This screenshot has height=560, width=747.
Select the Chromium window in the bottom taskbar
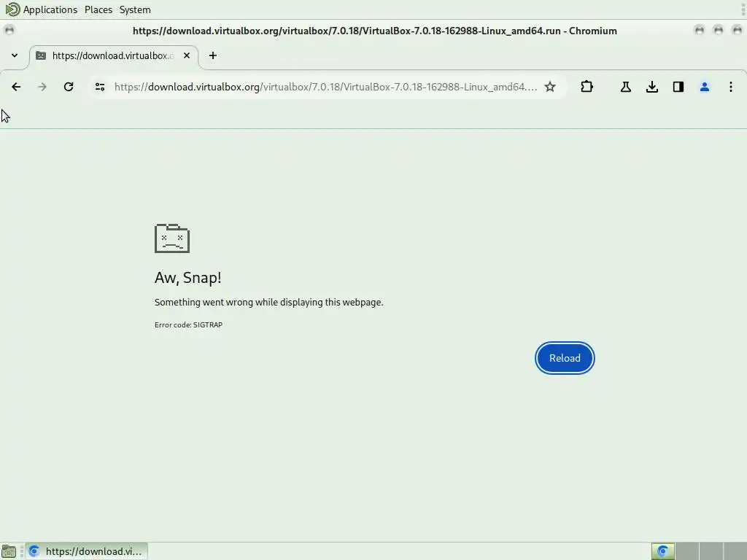coord(86,551)
